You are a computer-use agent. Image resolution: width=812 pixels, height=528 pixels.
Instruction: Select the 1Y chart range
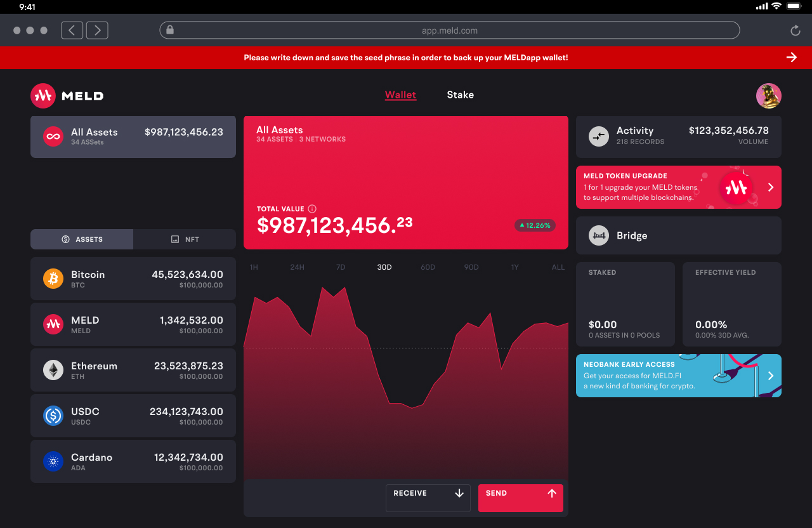[515, 267]
